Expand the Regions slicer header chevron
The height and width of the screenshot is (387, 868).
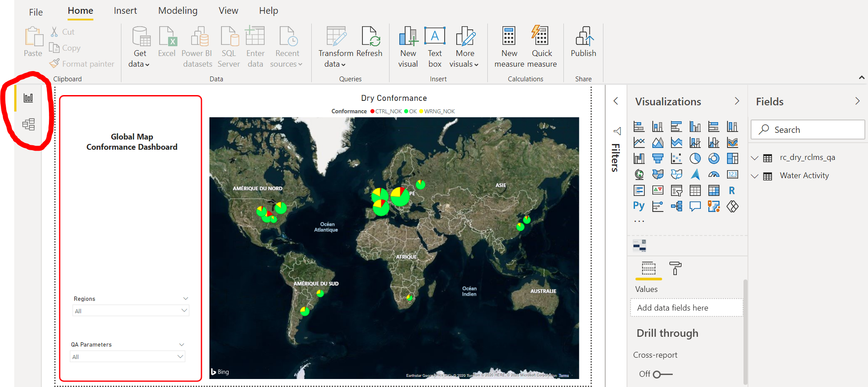[x=186, y=299]
